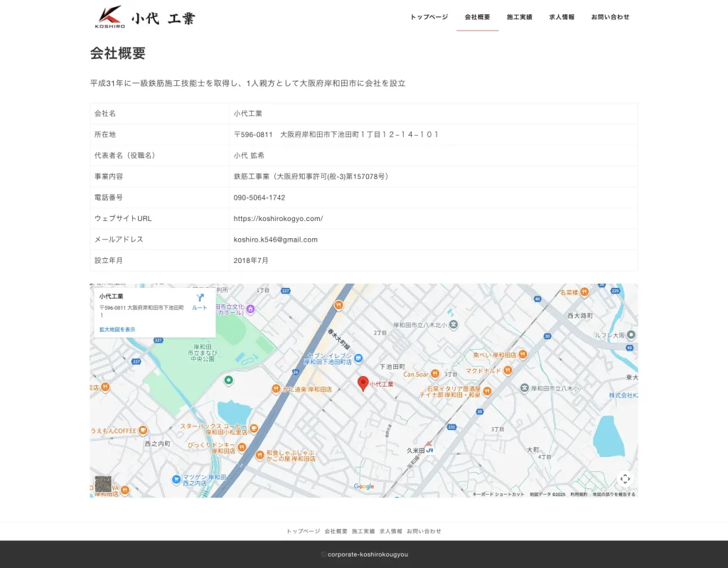Click the マクドナルド icon on the map

click(507, 370)
